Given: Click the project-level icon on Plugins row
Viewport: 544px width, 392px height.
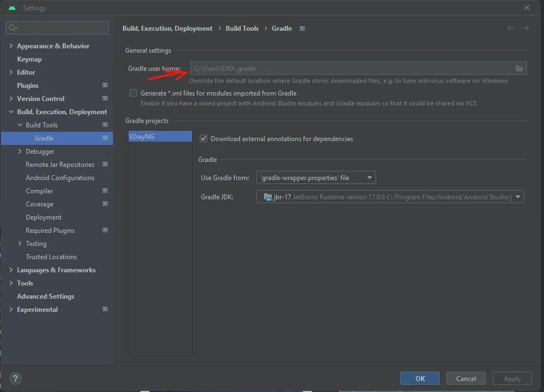Looking at the screenshot, I should [105, 85].
